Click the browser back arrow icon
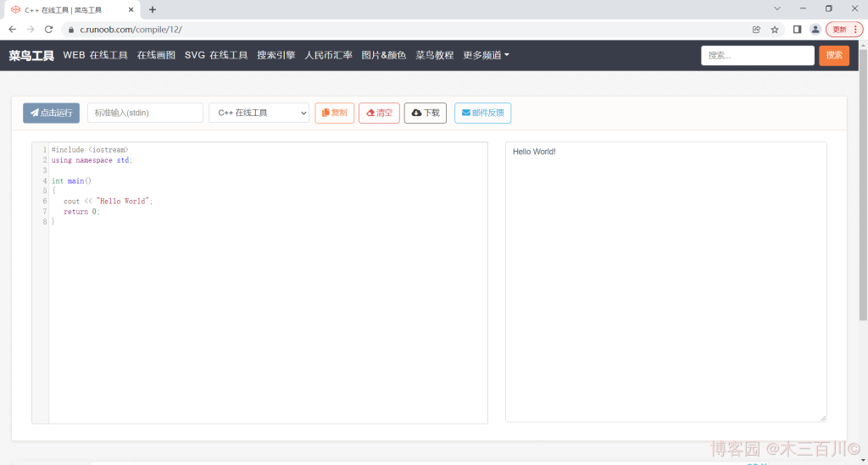Viewport: 868px width, 465px height. (12, 29)
